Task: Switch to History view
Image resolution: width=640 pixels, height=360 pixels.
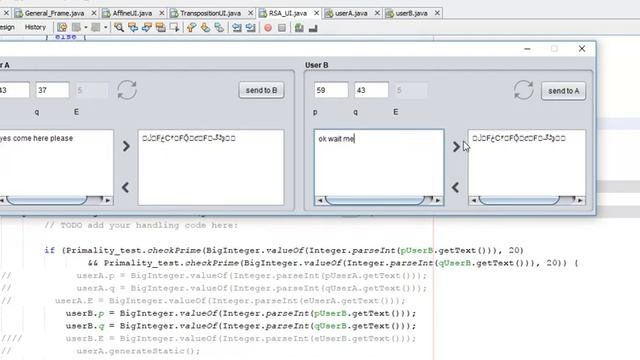Action: [35, 27]
